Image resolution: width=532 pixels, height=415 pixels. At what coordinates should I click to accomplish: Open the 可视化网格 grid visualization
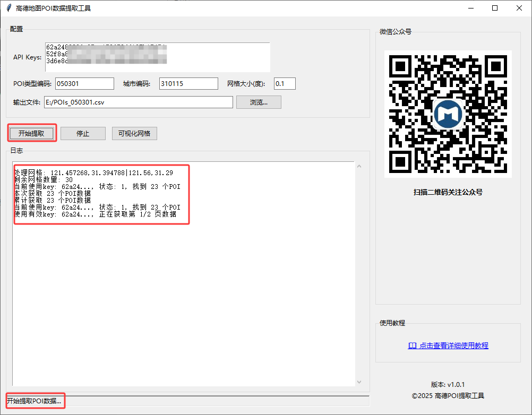tap(134, 134)
